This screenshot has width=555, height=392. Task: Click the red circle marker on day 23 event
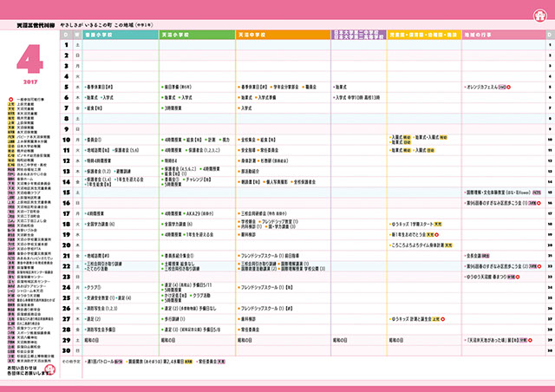click(518, 277)
